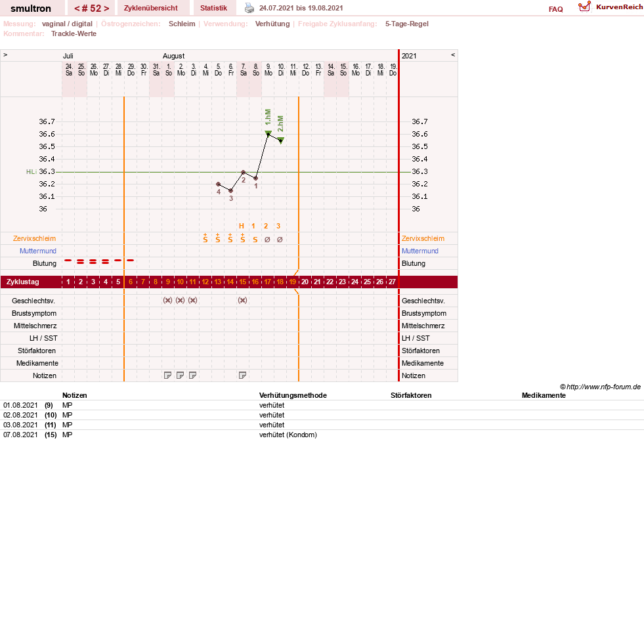Open the note icon on cycle day 9
This screenshot has width=644, height=644.
(x=167, y=375)
